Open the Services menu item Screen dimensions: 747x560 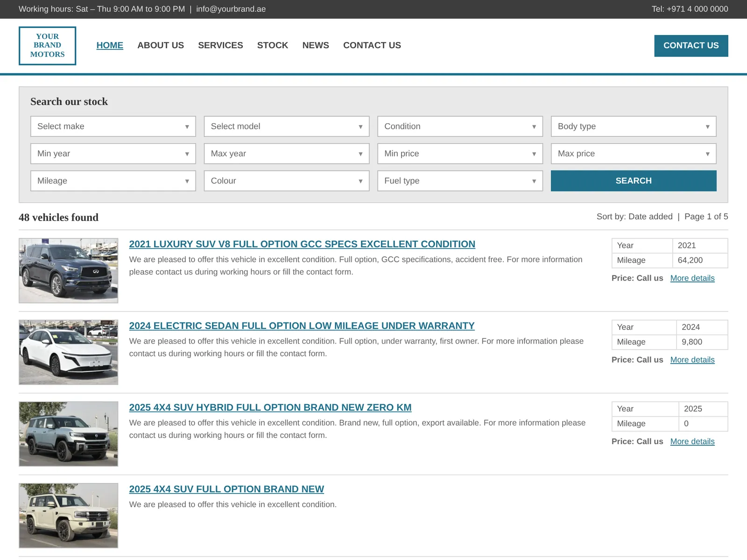click(220, 45)
